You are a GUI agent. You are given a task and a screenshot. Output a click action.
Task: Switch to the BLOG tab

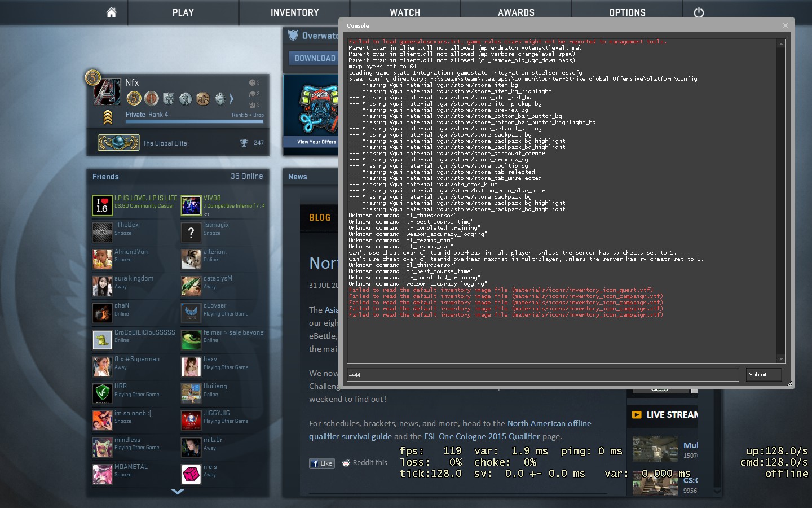click(x=320, y=217)
